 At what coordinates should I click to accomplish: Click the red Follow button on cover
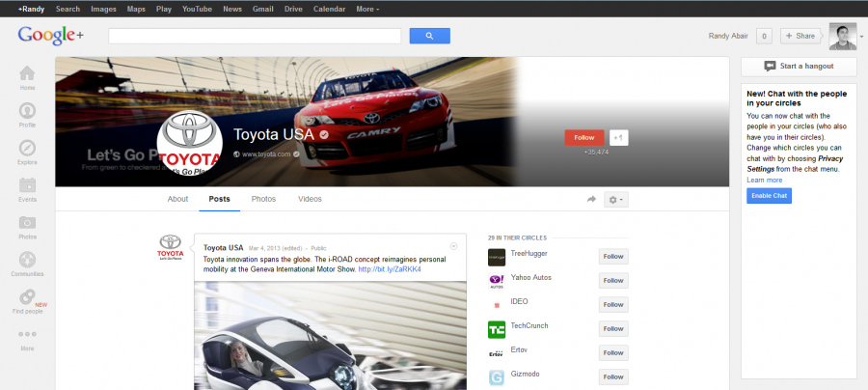(584, 138)
